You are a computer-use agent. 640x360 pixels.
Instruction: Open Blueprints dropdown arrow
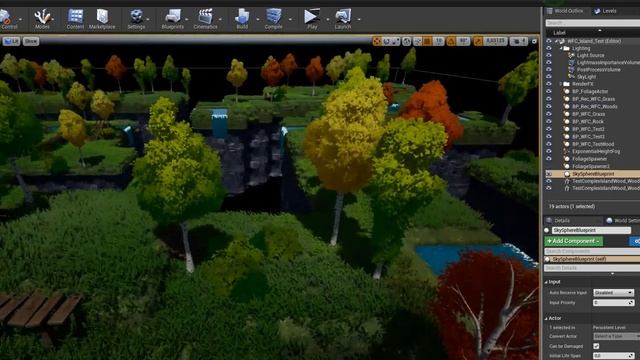187,19
